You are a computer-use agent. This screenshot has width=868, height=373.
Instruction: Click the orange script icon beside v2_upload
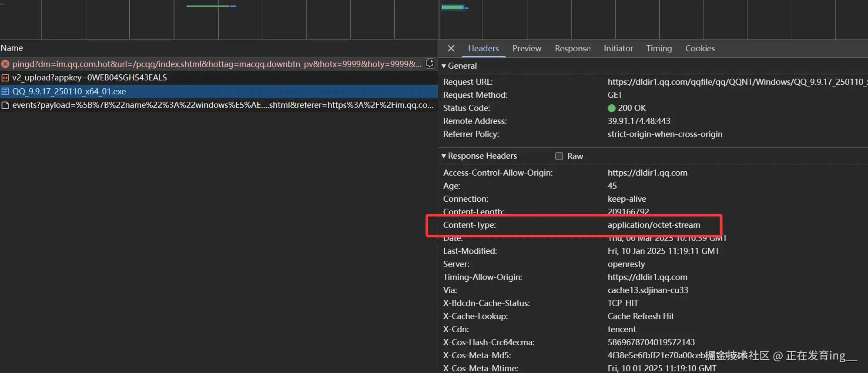[5, 78]
